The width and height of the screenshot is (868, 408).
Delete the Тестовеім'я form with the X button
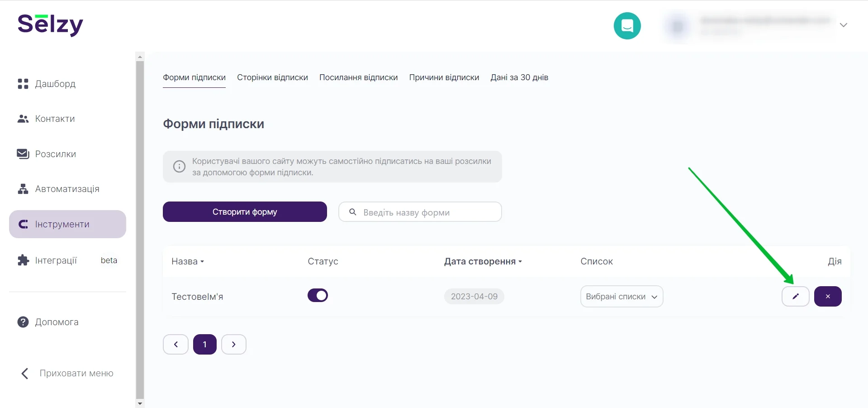(x=828, y=297)
